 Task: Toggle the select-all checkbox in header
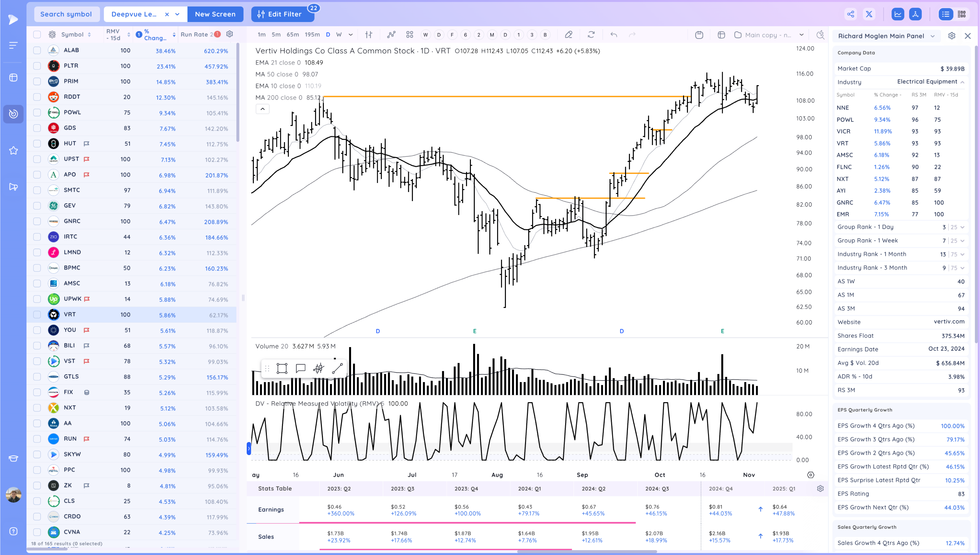point(37,35)
